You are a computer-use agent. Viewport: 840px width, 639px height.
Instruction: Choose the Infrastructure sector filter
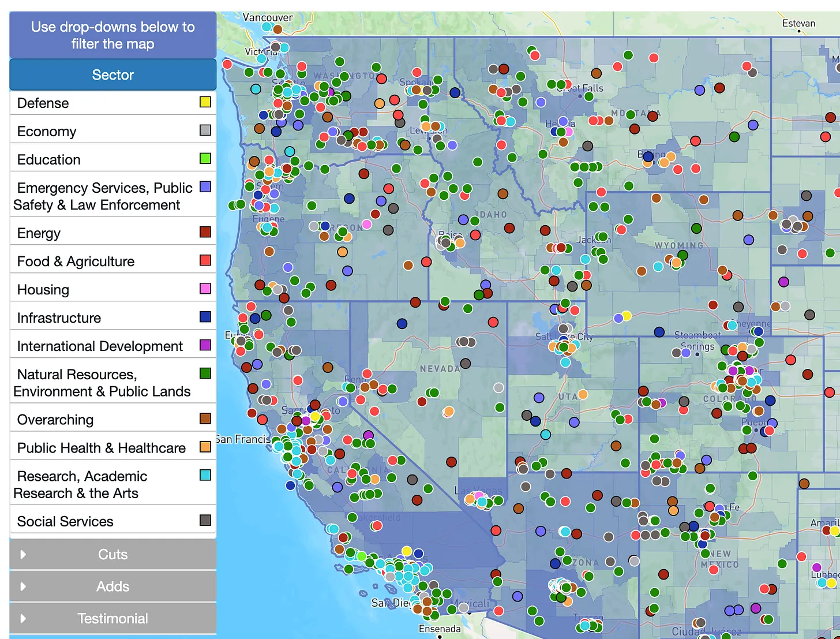59,318
